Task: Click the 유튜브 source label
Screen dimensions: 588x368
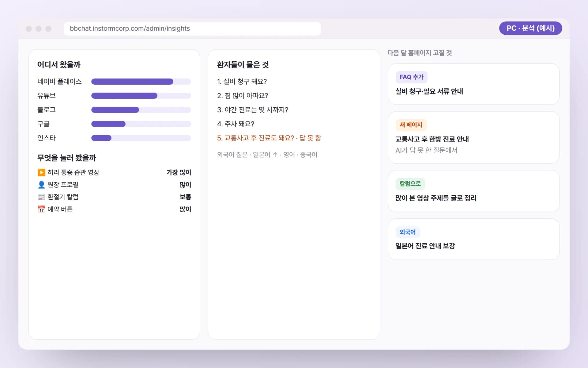Action: coord(47,96)
